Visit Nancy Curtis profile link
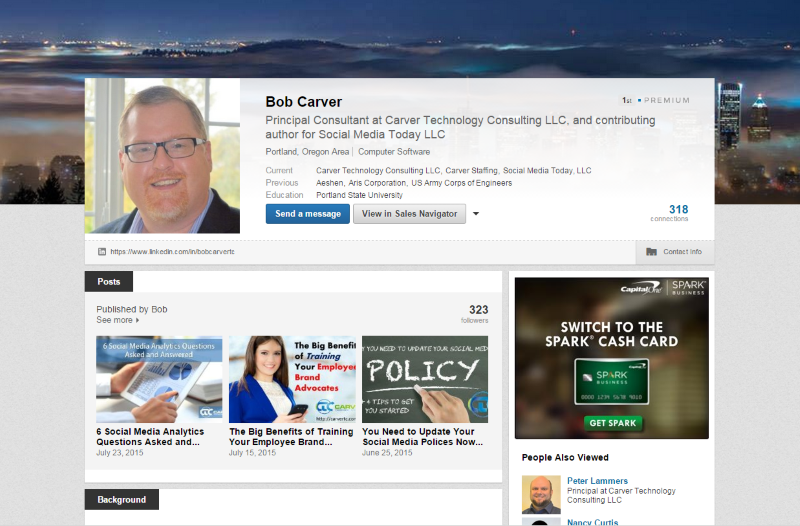Screen dimensions: 800x526 tap(592, 522)
